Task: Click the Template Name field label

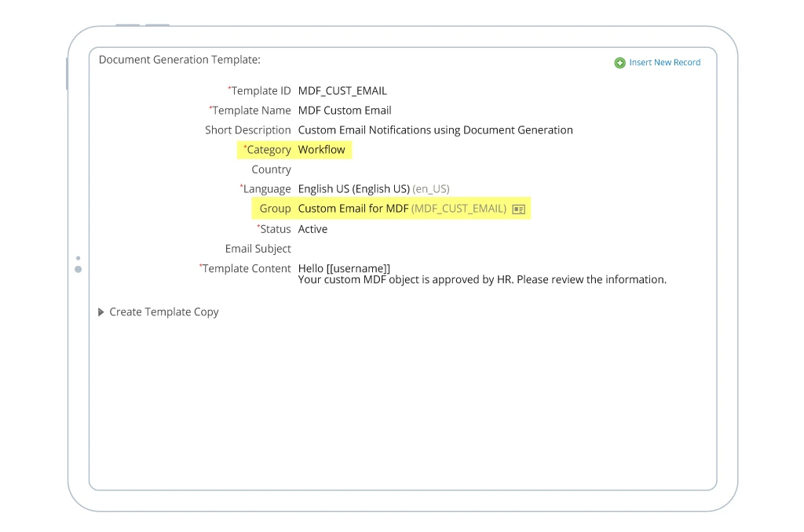Action: pyautogui.click(x=250, y=110)
